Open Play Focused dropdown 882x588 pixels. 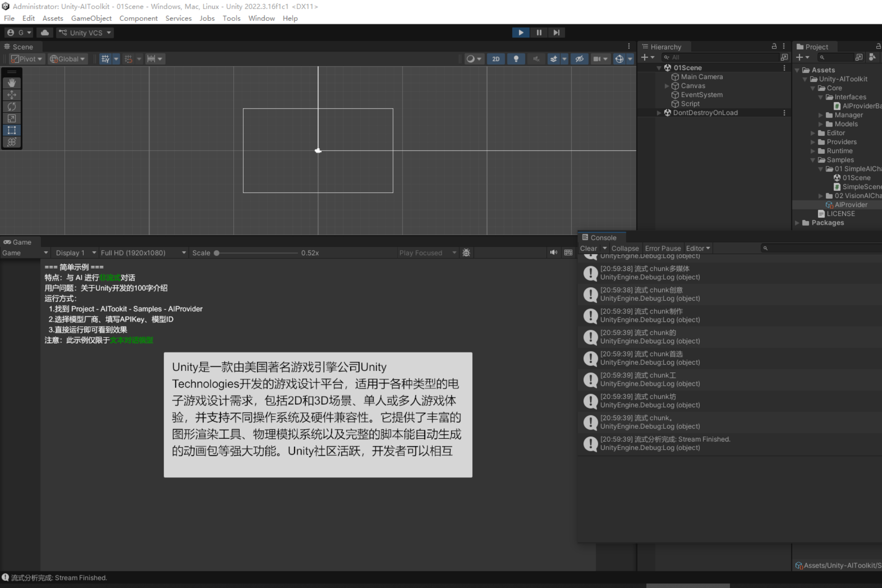(x=427, y=253)
